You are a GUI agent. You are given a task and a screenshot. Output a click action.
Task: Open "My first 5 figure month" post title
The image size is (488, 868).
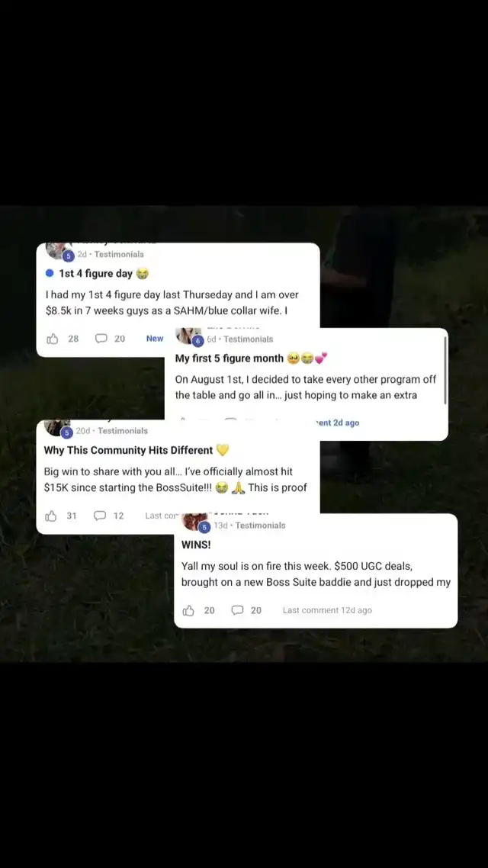pyautogui.click(x=229, y=358)
